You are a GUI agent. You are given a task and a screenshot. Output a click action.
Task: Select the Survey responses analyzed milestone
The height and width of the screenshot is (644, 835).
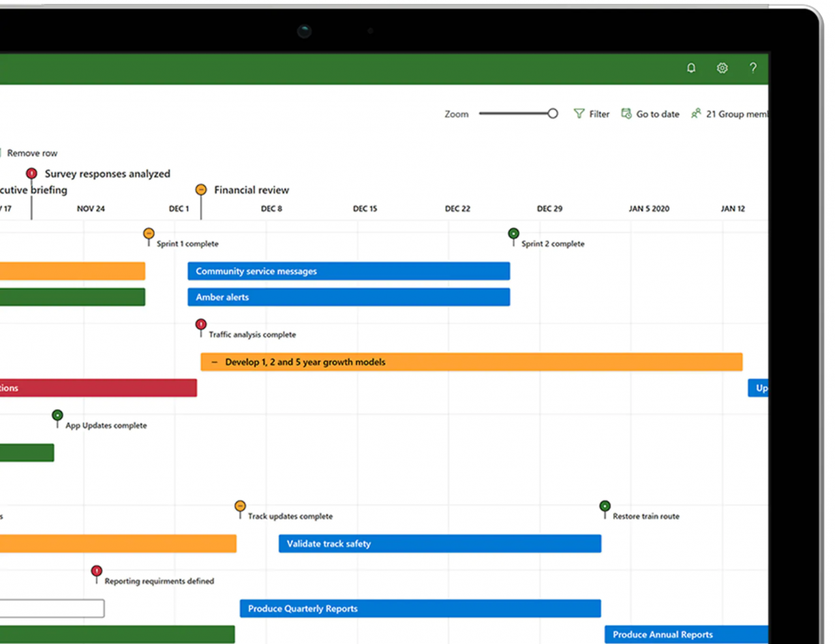click(31, 173)
